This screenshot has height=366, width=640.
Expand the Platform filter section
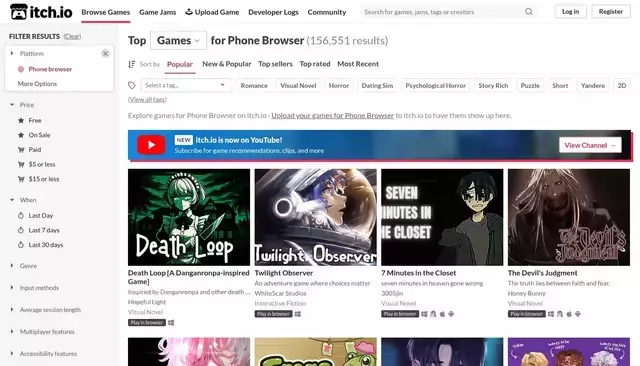click(32, 53)
